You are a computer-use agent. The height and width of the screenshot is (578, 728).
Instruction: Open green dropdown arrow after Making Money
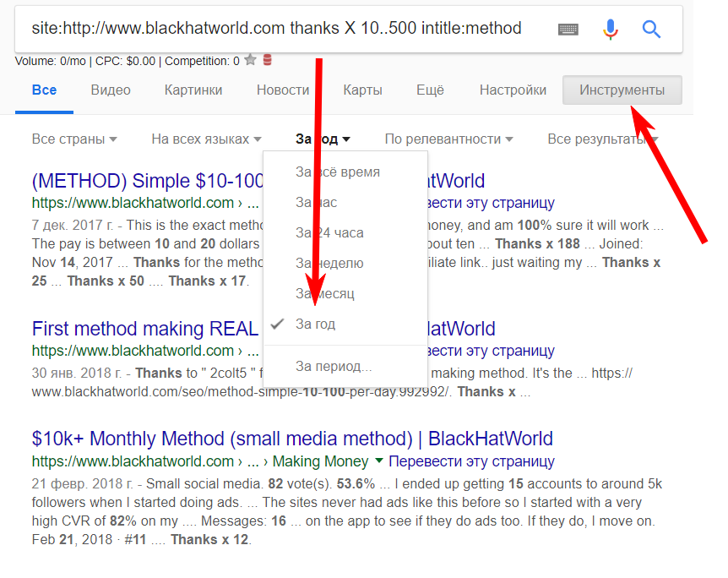[379, 461]
